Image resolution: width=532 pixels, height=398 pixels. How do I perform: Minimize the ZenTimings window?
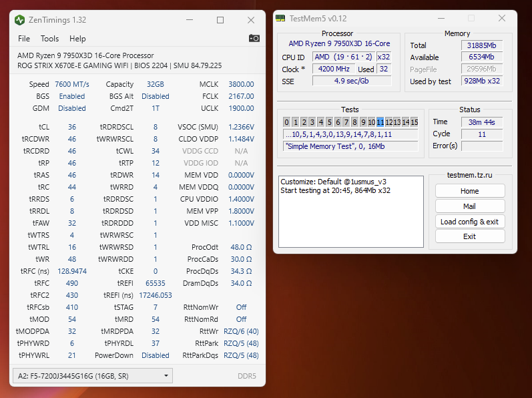coord(190,20)
